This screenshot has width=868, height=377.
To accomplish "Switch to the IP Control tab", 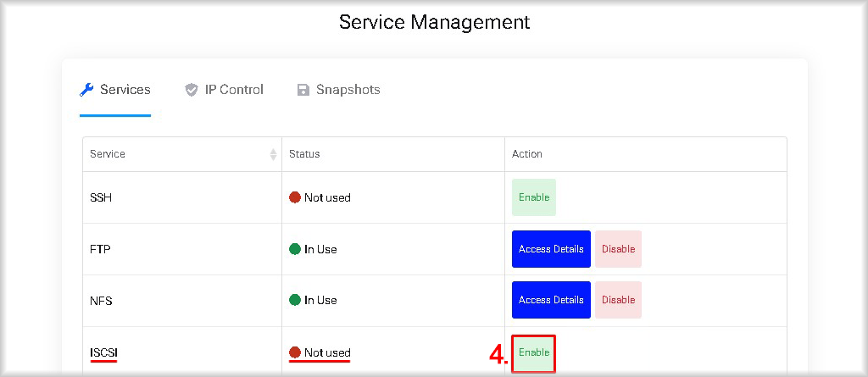I will point(224,90).
